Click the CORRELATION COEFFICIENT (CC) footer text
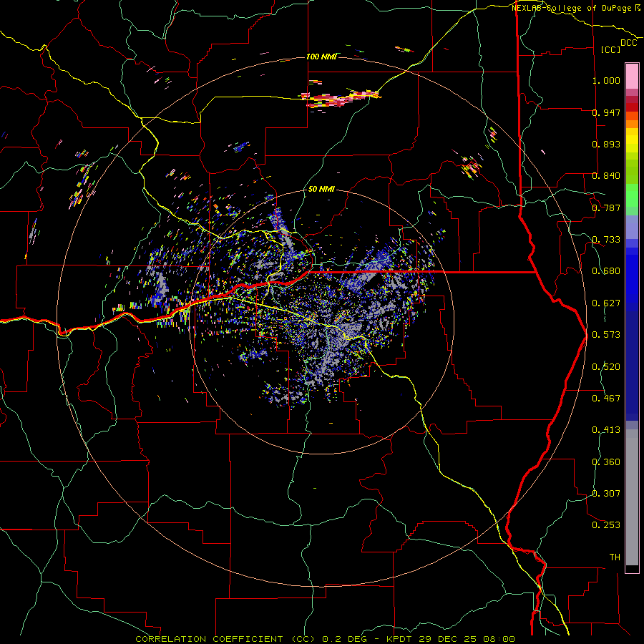644x644 pixels. pos(225,639)
